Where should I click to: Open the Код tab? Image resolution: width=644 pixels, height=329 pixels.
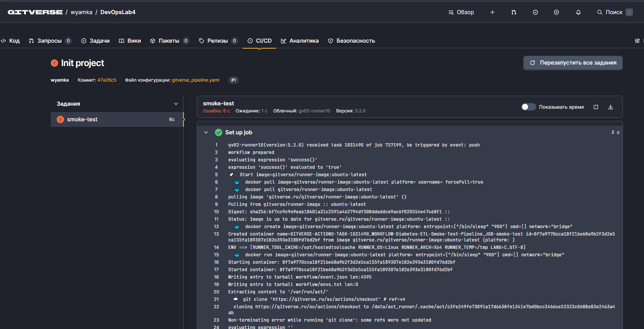coord(10,41)
